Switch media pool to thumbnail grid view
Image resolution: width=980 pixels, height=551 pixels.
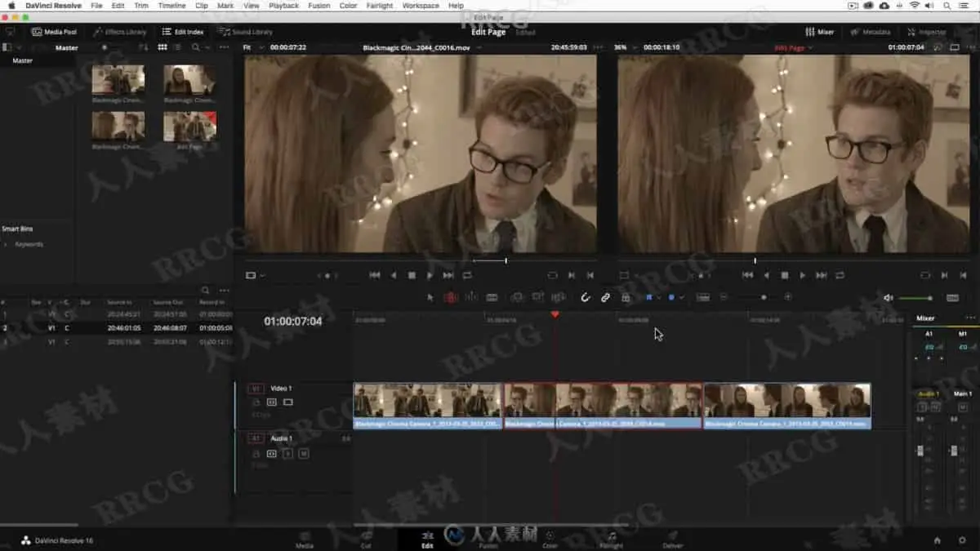click(163, 48)
